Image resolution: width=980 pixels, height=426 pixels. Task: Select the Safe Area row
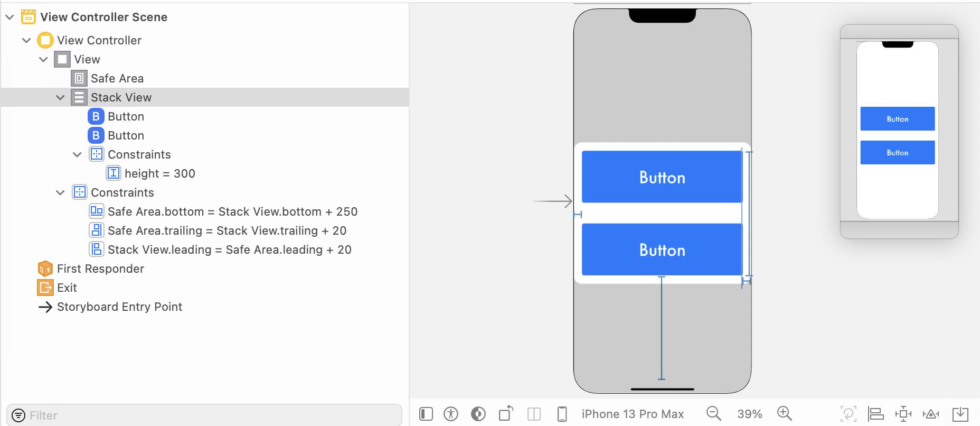205,78
